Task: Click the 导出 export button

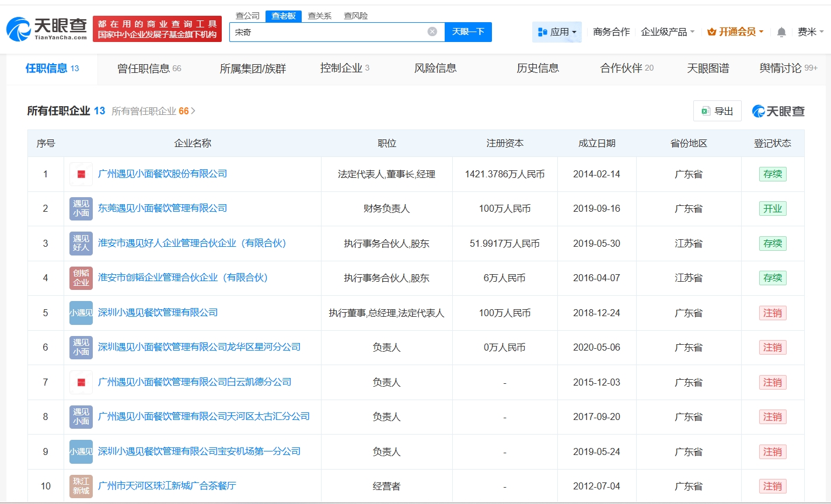Action: pyautogui.click(x=717, y=111)
